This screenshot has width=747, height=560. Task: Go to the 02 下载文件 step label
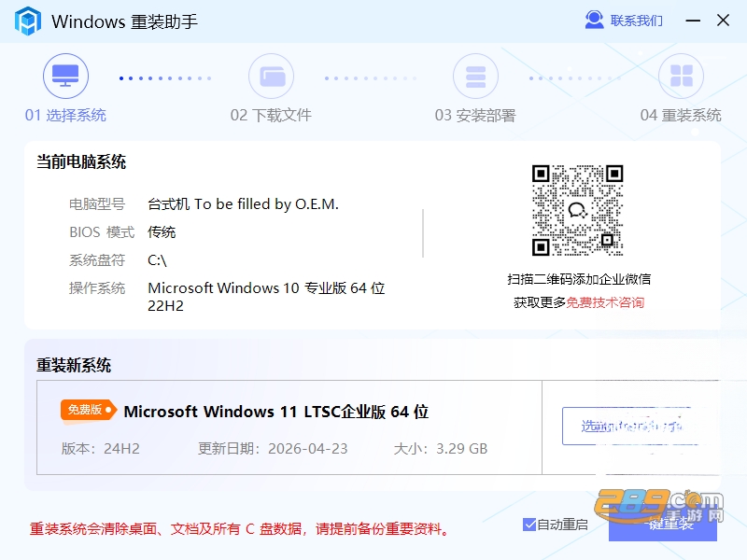[271, 115]
